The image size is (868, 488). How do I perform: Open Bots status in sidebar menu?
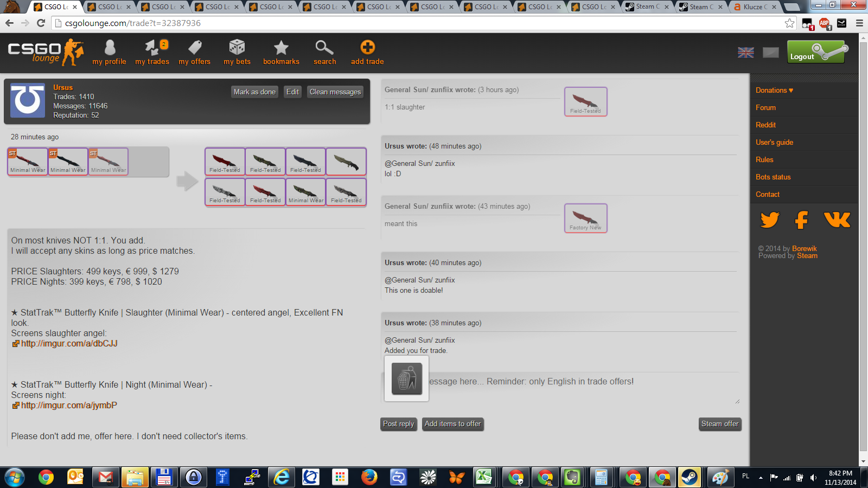click(773, 177)
